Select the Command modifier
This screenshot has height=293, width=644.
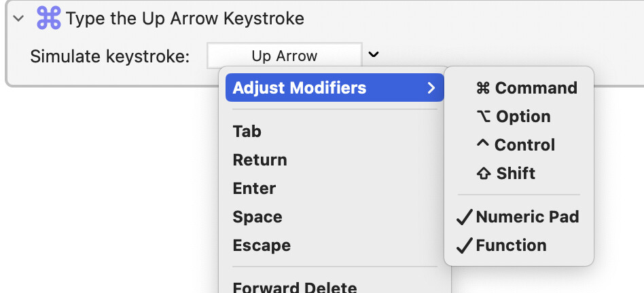coord(526,88)
